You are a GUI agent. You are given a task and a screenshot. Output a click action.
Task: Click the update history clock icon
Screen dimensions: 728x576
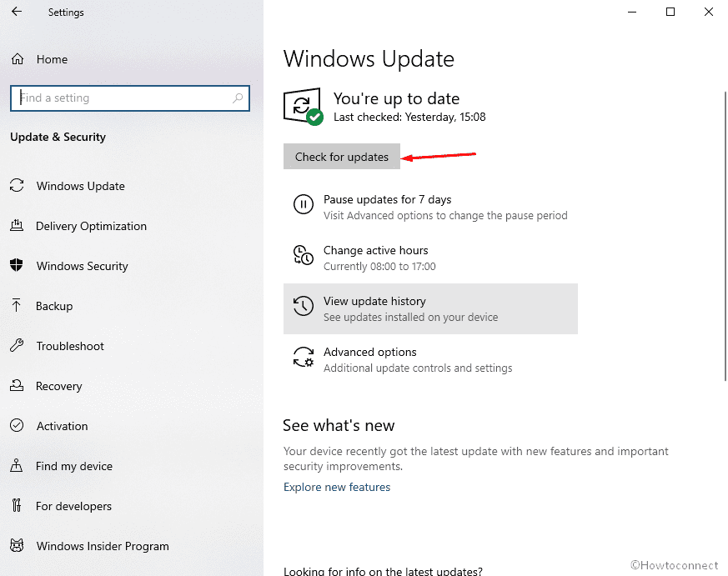(304, 306)
